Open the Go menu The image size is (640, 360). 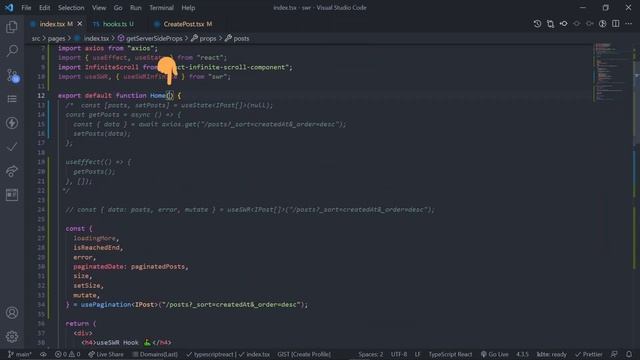click(118, 8)
